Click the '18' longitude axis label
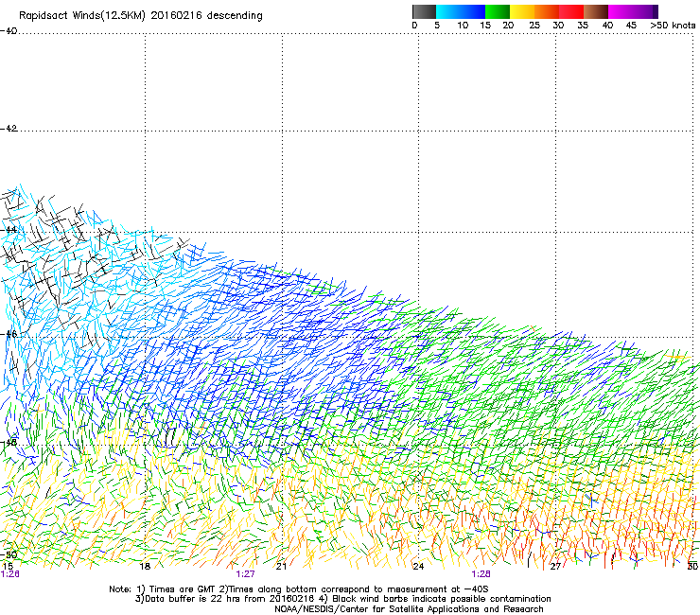The image size is (700, 615). click(145, 567)
